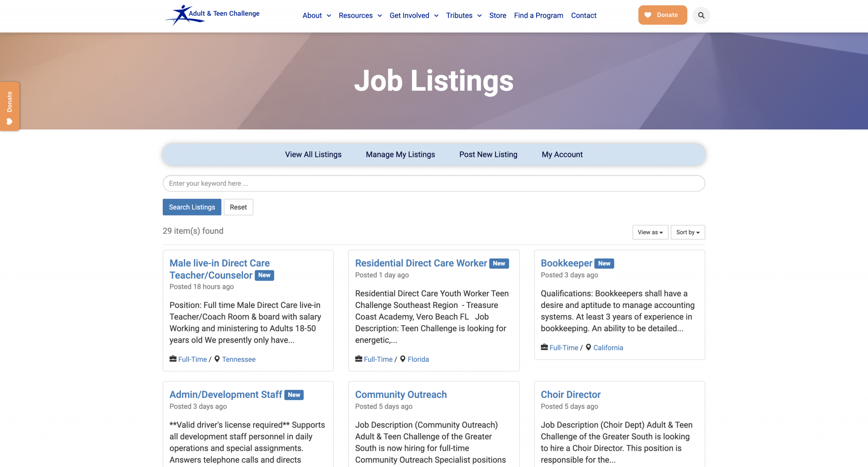Click the briefcase icon in California listing
The image size is (868, 467).
point(544,347)
